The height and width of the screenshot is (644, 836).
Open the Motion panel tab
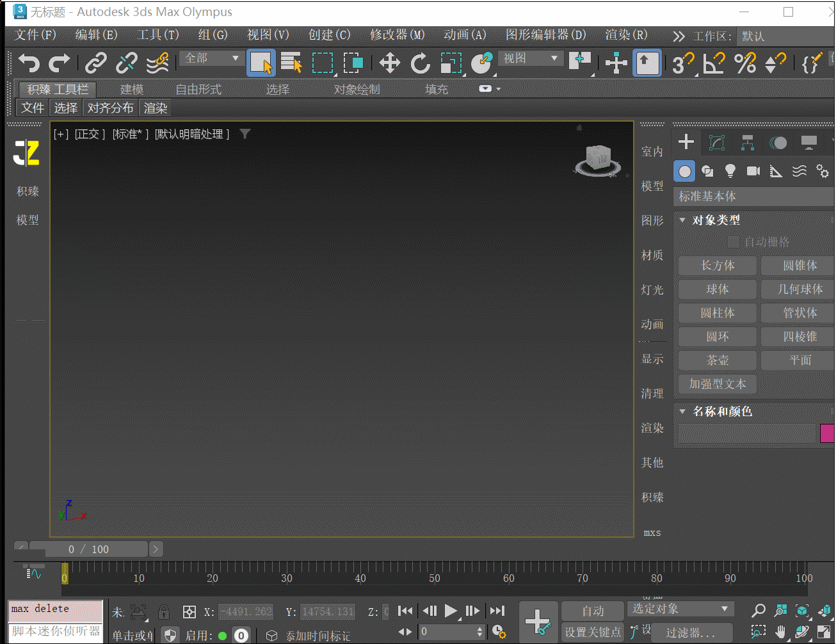pos(778,142)
